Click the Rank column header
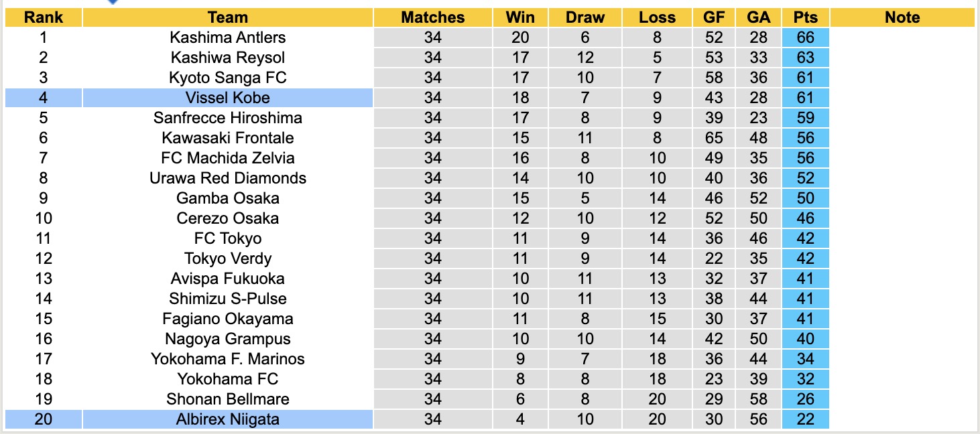The width and height of the screenshot is (980, 434). click(x=44, y=17)
